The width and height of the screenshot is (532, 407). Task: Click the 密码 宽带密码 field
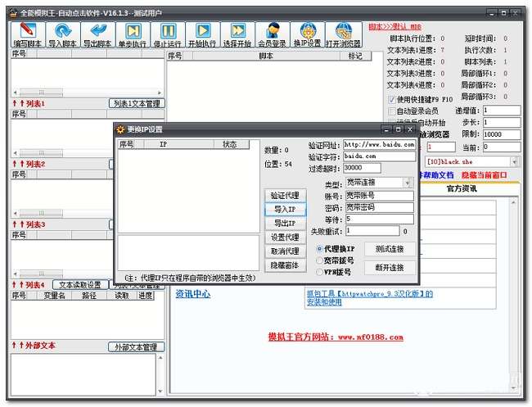click(x=380, y=207)
